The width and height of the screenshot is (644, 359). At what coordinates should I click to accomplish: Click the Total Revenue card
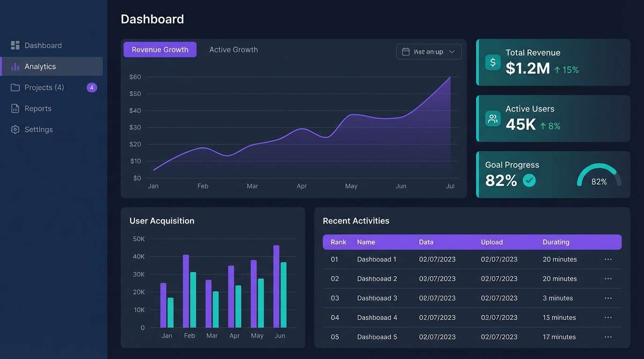pos(553,62)
